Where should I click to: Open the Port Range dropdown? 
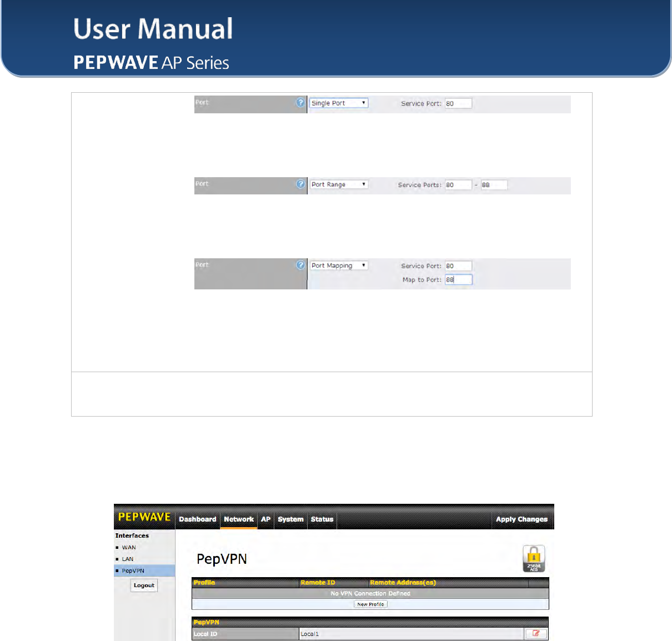coord(339,184)
